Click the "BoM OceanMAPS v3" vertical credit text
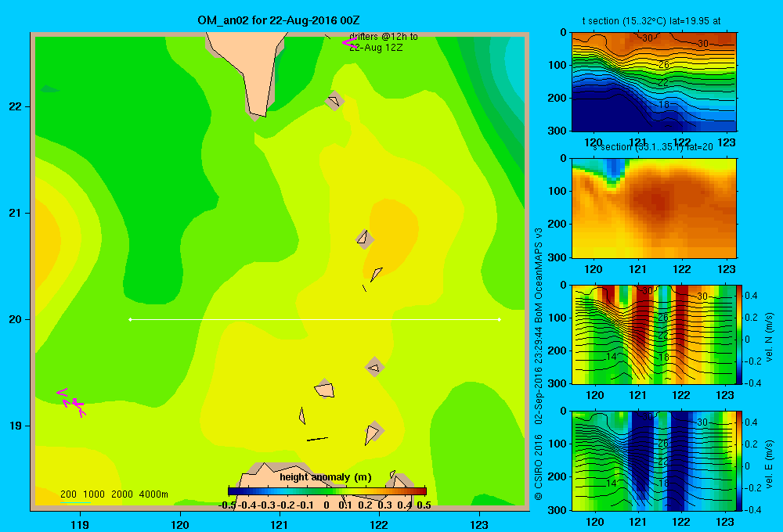Image resolution: width=783 pixels, height=532 pixels. 539,275
